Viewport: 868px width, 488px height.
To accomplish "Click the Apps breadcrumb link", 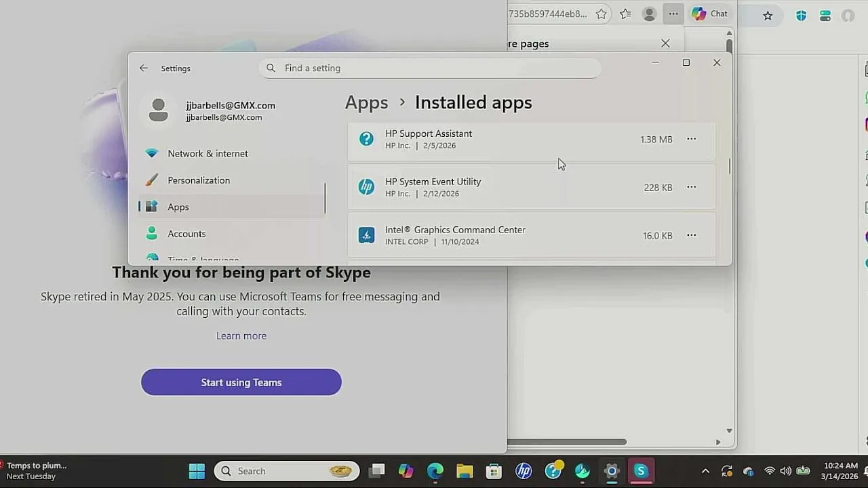I will click(x=366, y=102).
